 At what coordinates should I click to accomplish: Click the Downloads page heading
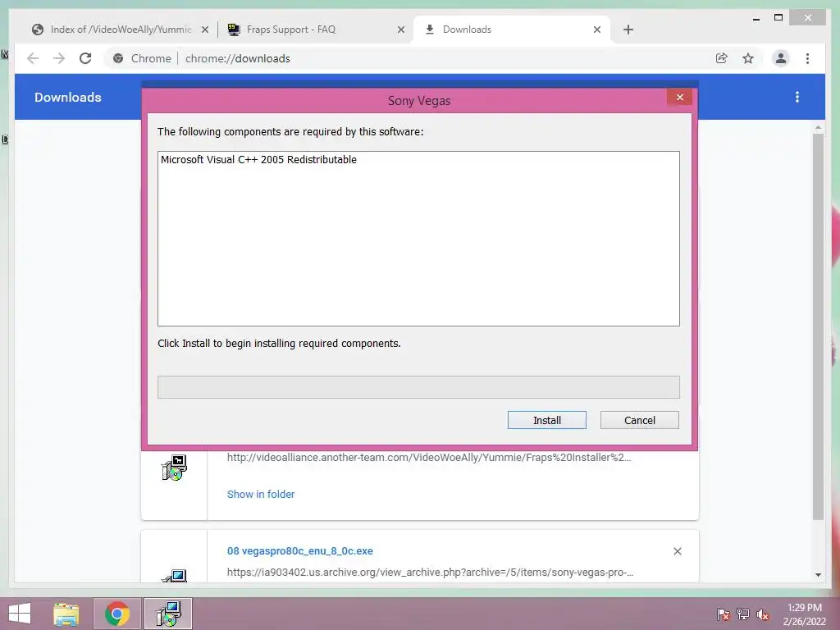pos(67,97)
